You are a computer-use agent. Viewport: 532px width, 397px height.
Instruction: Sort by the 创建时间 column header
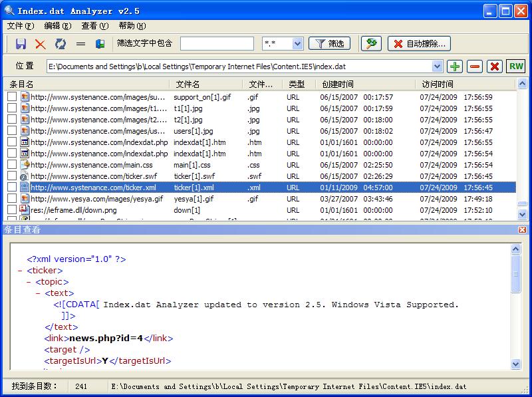point(365,84)
